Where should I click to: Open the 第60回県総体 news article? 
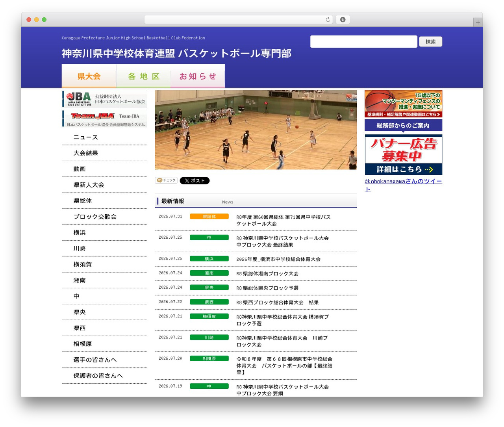283,220
